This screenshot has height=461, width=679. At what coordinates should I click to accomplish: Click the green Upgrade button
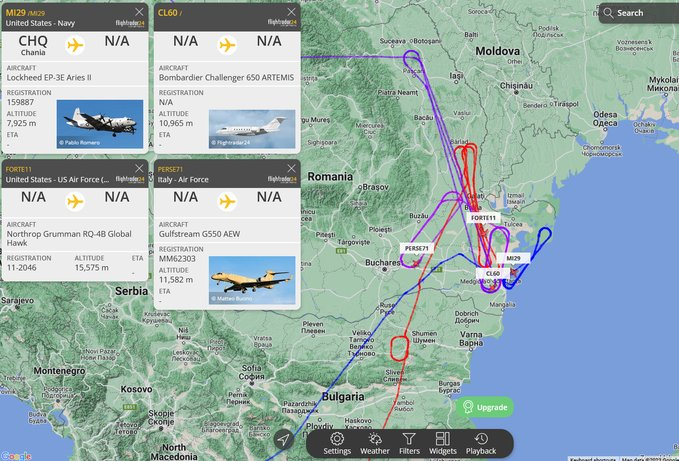[x=485, y=407]
